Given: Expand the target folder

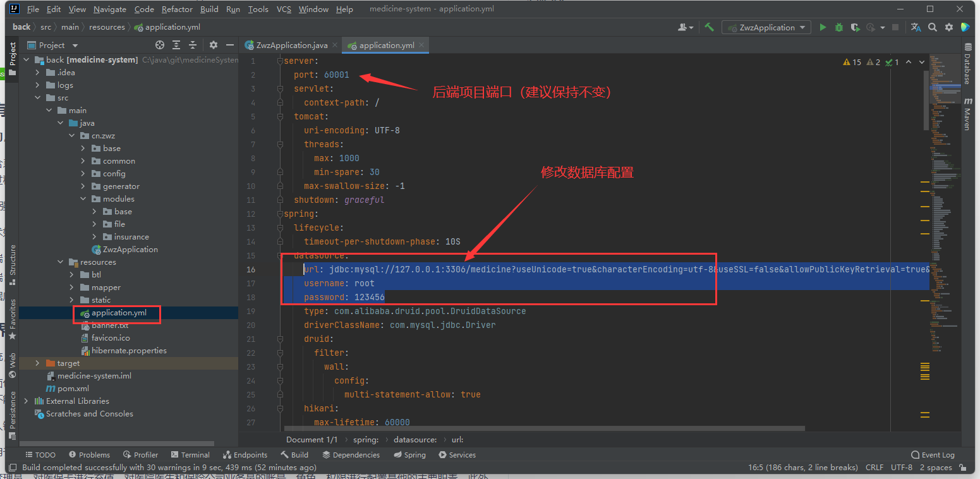Looking at the screenshot, I should (37, 363).
